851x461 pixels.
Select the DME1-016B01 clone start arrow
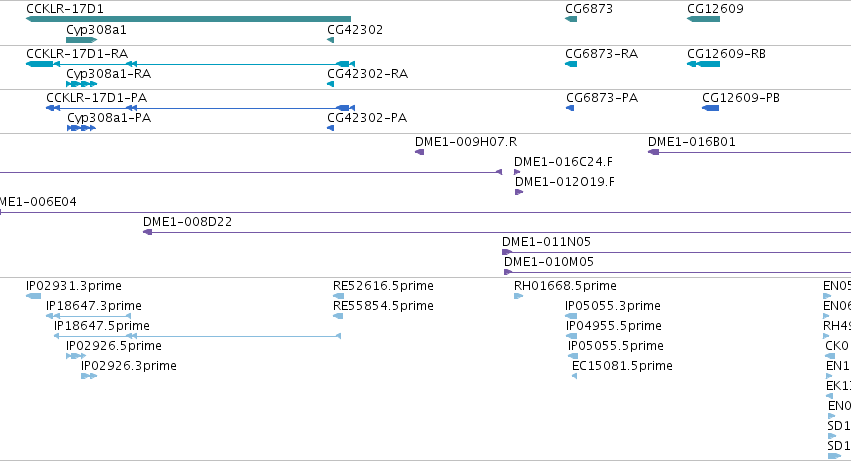click(x=653, y=152)
